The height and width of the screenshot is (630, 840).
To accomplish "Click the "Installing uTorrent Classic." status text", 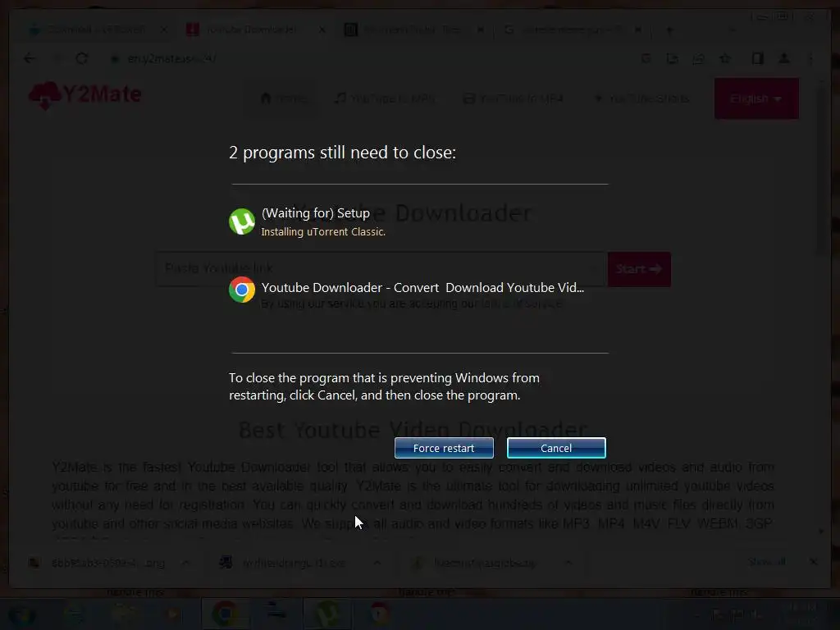I will 323,232.
